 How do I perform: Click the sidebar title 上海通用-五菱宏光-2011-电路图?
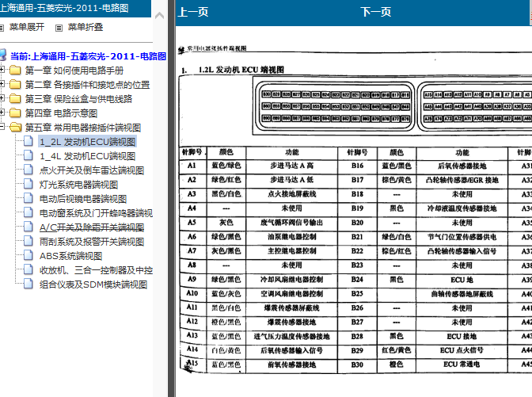(x=64, y=8)
